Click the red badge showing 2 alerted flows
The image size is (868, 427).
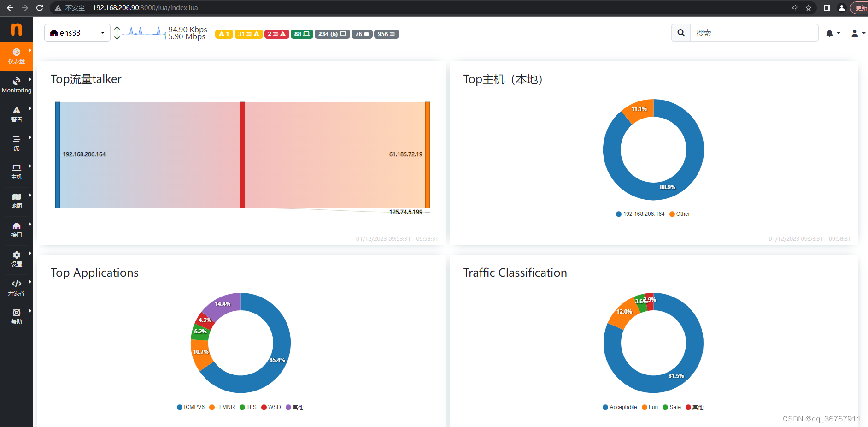tap(277, 34)
